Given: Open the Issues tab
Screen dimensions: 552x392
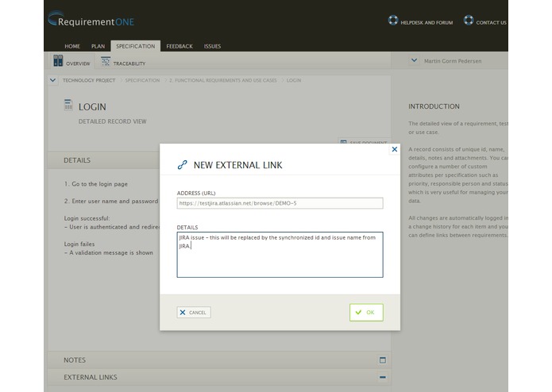Looking at the screenshot, I should coord(212,46).
